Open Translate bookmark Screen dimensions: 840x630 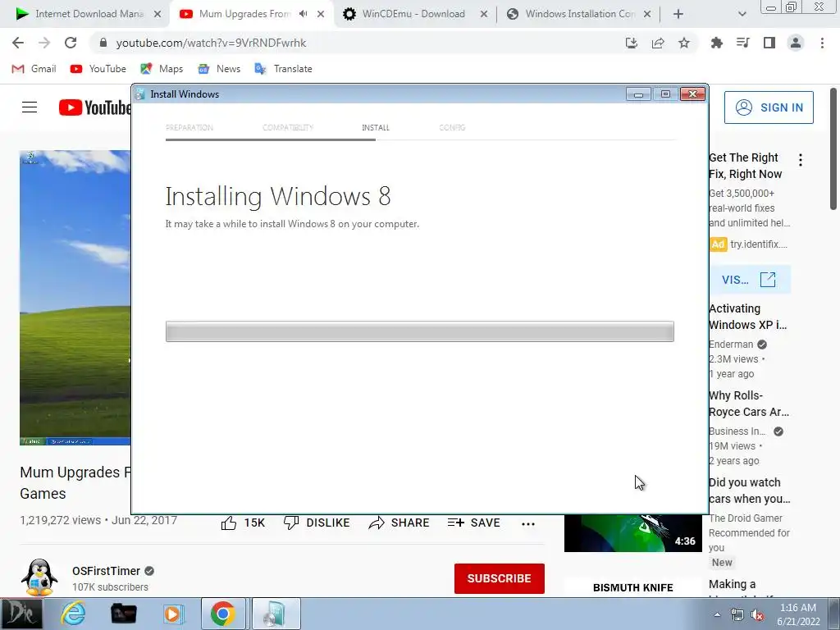point(283,69)
